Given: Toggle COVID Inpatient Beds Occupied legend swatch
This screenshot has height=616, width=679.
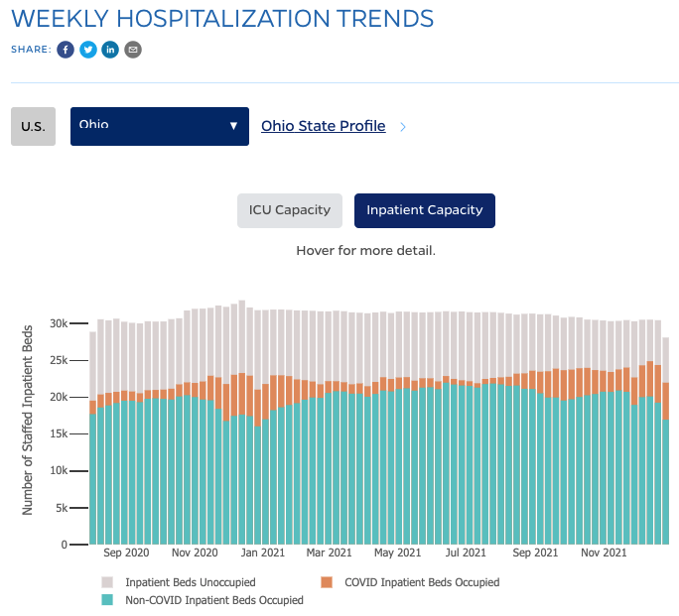Looking at the screenshot, I should [327, 582].
